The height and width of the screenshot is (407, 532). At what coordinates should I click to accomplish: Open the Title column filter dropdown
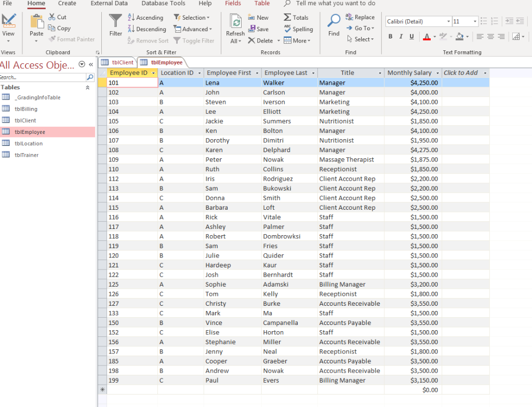379,73
